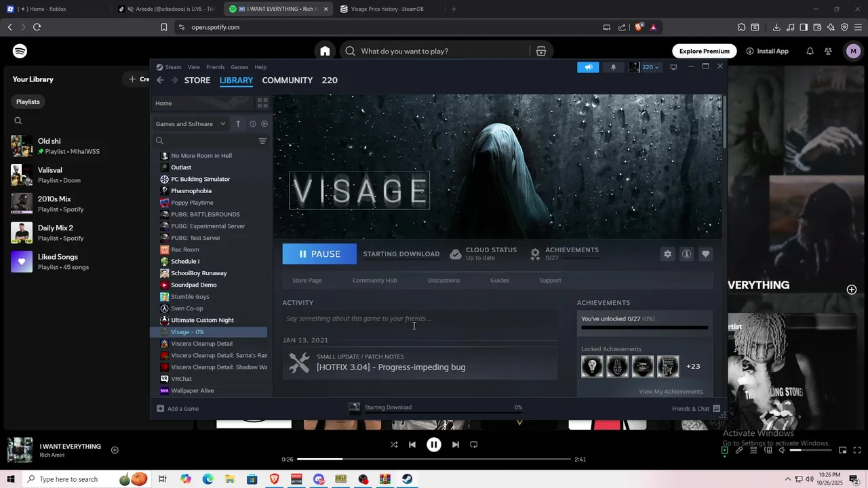Viewport: 868px width, 488px height.
Task: Click +23 more locked achievements
Action: (x=693, y=367)
